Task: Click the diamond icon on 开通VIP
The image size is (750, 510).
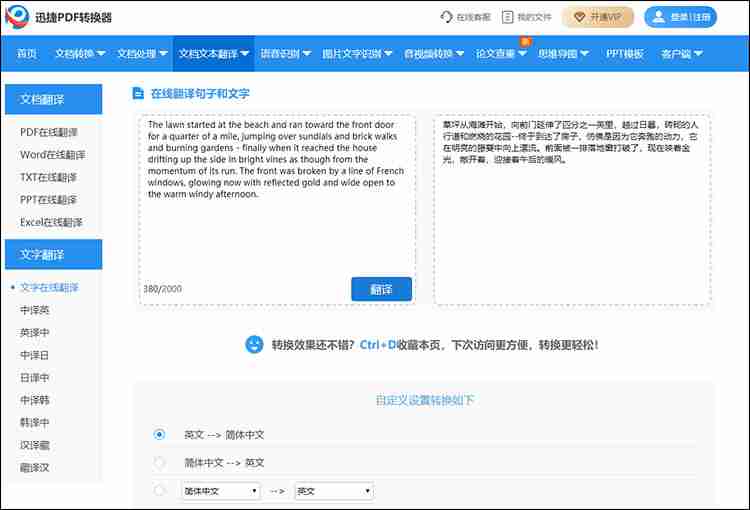Action: [x=579, y=17]
